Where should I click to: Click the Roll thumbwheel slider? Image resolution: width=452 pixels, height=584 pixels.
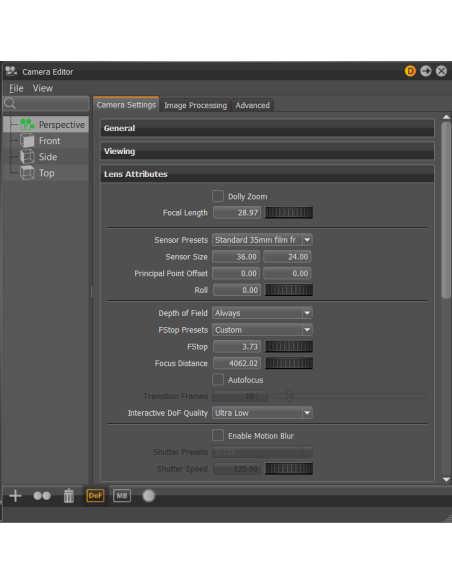[289, 290]
